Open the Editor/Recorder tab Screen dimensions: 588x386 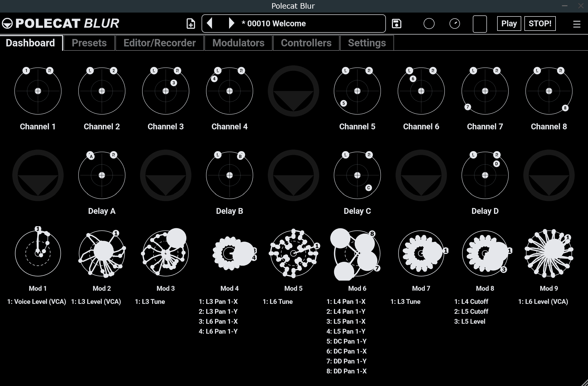tap(160, 43)
